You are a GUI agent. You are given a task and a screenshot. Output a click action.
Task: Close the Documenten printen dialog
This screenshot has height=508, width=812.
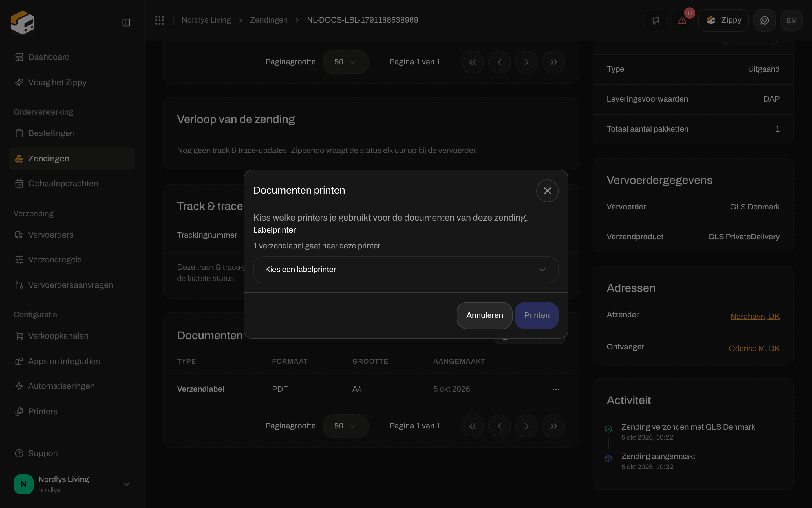547,190
